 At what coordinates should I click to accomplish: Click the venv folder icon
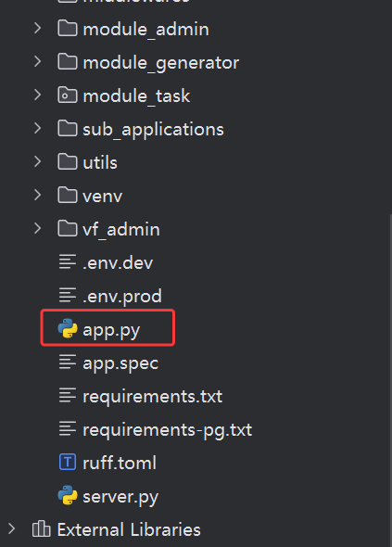pos(68,195)
